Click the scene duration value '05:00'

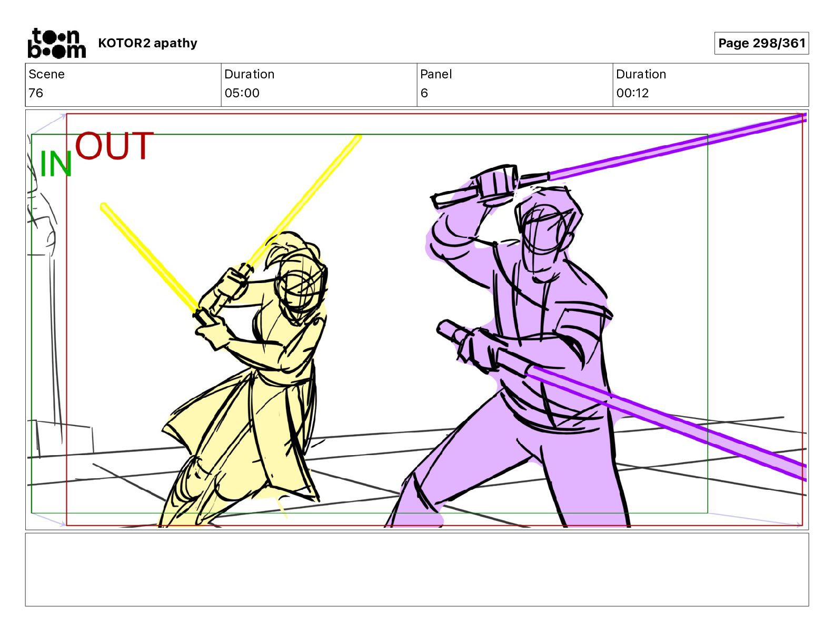click(242, 93)
